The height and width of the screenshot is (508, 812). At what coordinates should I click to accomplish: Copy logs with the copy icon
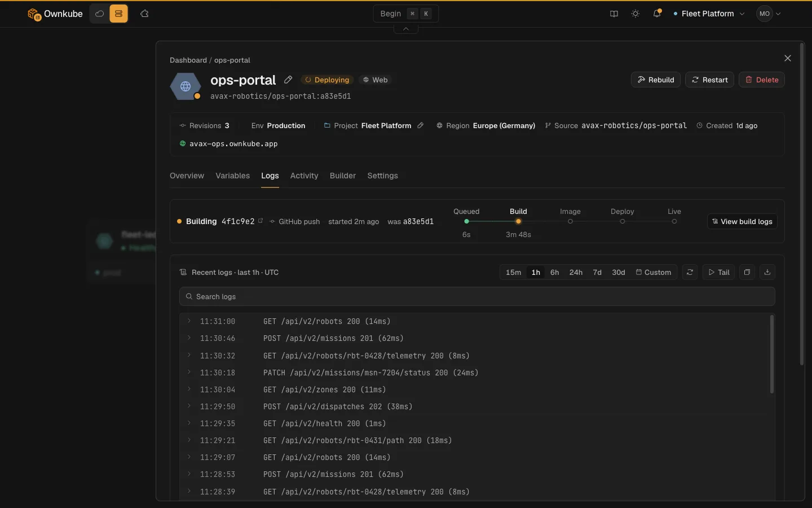click(747, 272)
